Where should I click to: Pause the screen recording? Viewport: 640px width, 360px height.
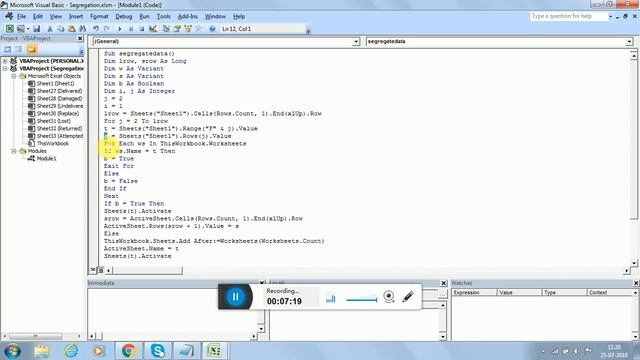tap(235, 297)
